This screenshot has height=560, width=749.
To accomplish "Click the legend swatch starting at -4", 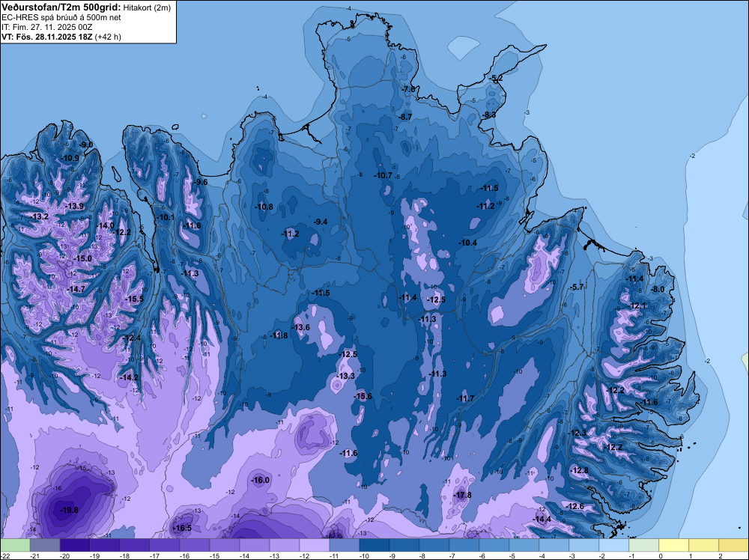I will [554, 545].
